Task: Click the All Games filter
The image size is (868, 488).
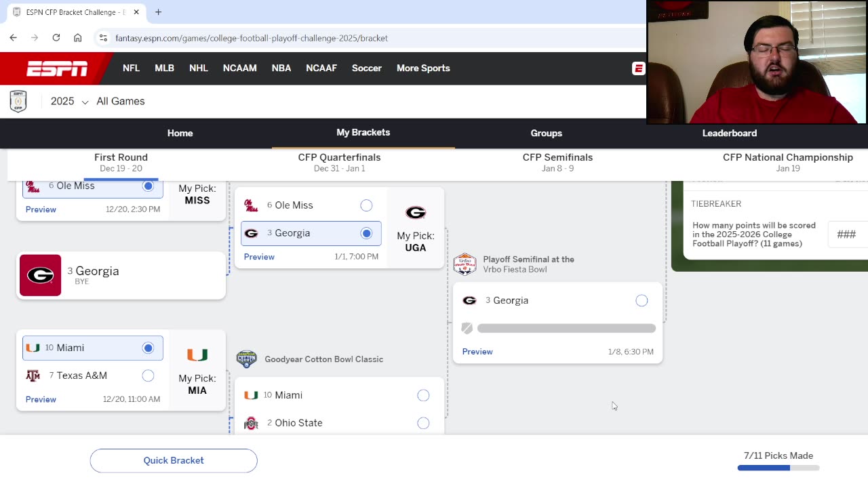Action: click(x=121, y=101)
